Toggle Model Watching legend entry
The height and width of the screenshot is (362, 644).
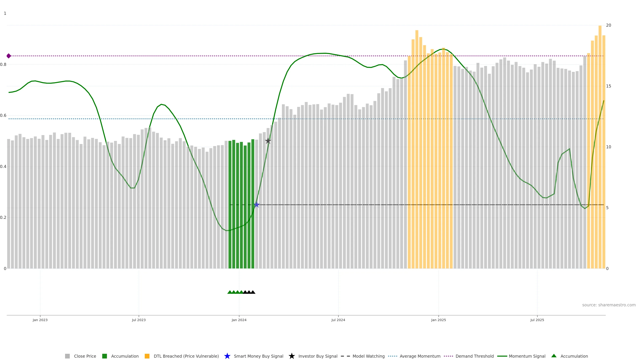click(368, 356)
